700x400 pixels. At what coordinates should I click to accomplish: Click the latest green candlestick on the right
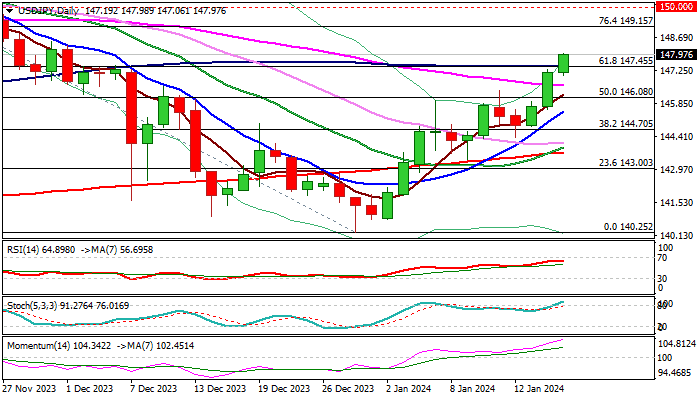point(564,63)
